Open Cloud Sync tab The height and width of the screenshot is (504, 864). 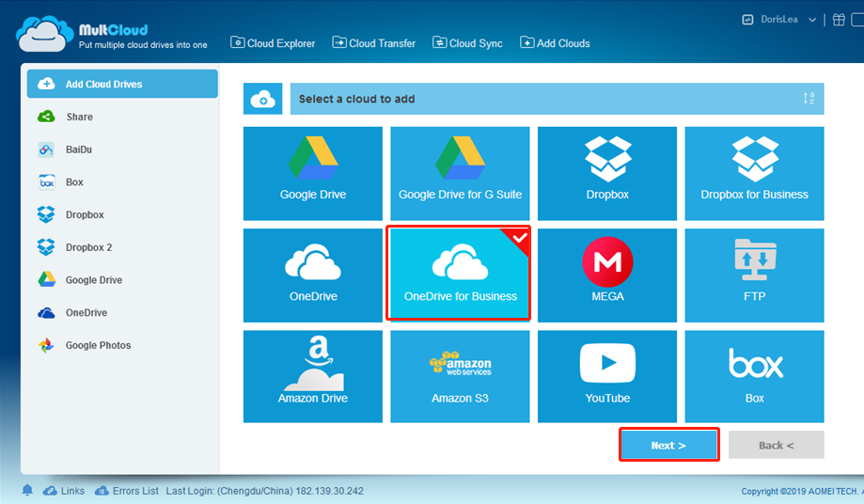pyautogui.click(x=467, y=43)
